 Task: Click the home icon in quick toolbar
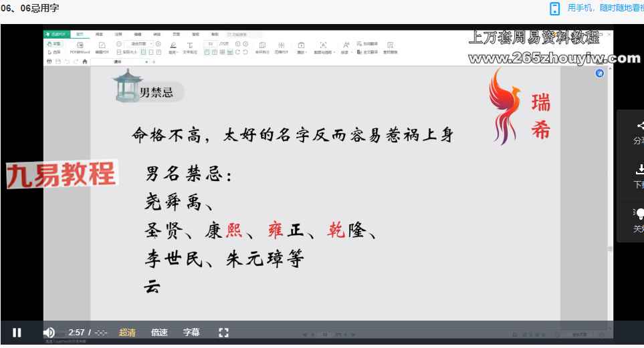click(x=85, y=61)
